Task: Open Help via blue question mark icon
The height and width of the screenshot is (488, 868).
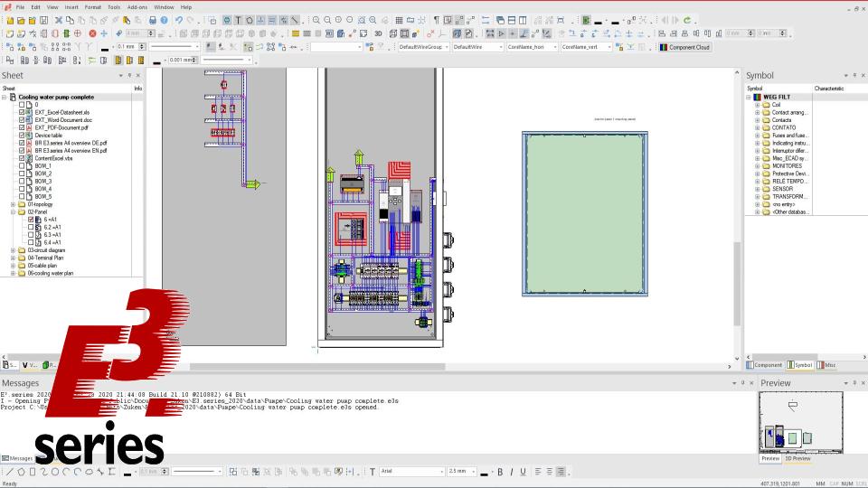Action: (x=164, y=21)
